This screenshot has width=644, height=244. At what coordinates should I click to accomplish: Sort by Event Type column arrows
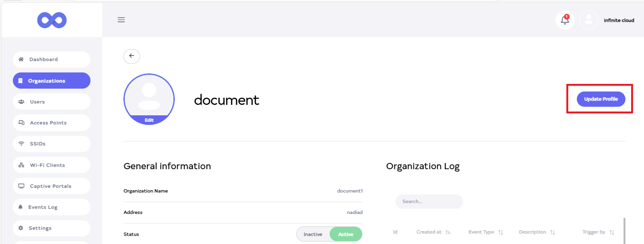point(501,232)
